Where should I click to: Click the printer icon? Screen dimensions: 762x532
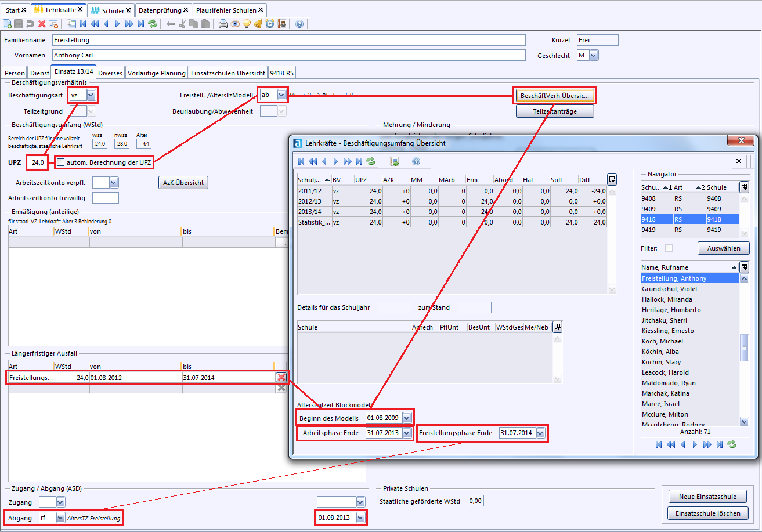click(x=223, y=24)
